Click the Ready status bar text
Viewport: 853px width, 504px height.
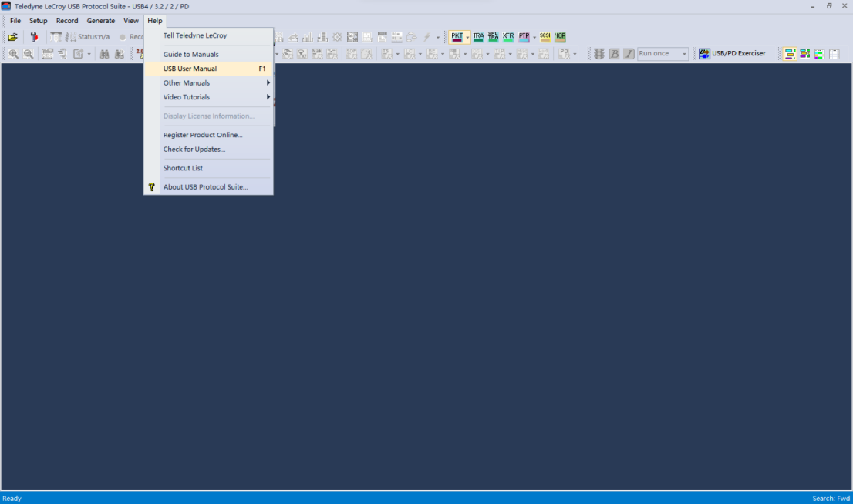pyautogui.click(x=12, y=498)
